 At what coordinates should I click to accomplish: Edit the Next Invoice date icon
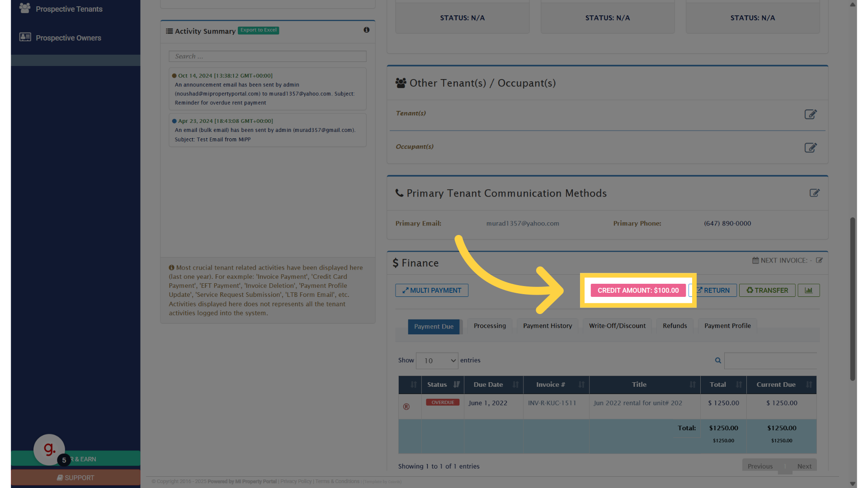tap(819, 261)
